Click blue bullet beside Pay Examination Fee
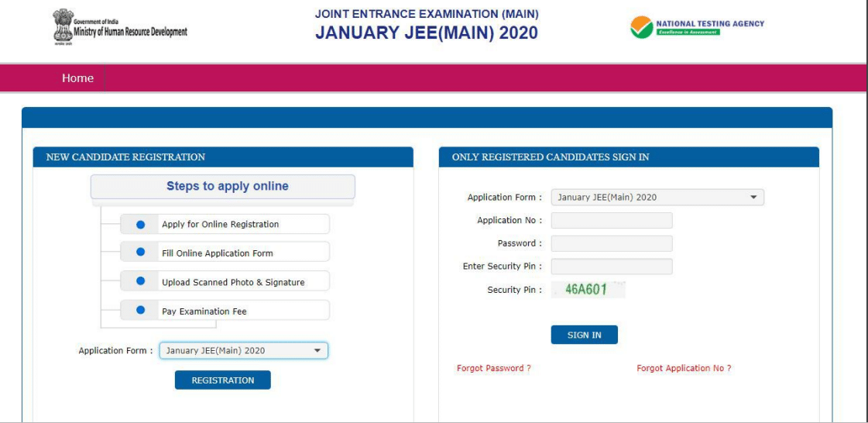868x423 pixels. (141, 311)
